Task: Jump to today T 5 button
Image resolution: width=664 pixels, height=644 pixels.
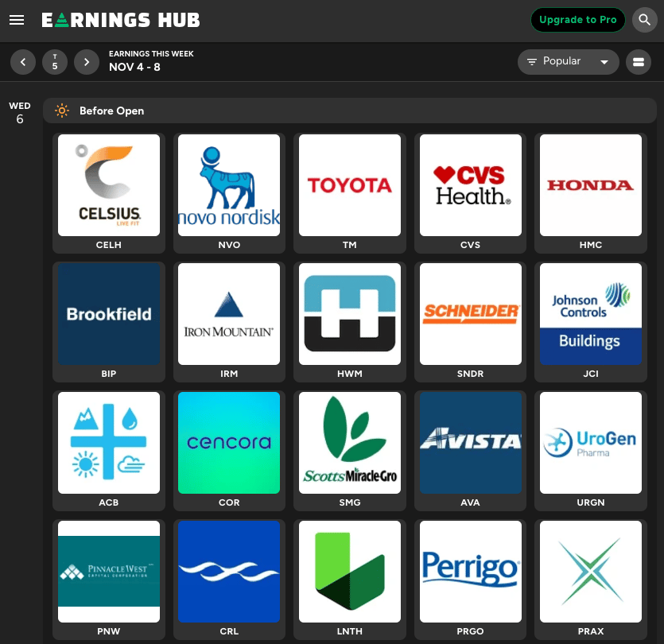Action: [x=55, y=62]
